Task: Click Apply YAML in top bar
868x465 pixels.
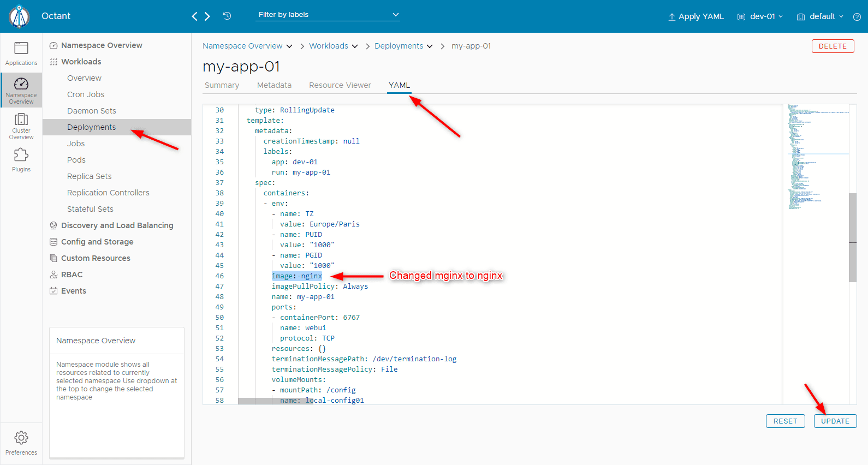Action: click(x=696, y=16)
